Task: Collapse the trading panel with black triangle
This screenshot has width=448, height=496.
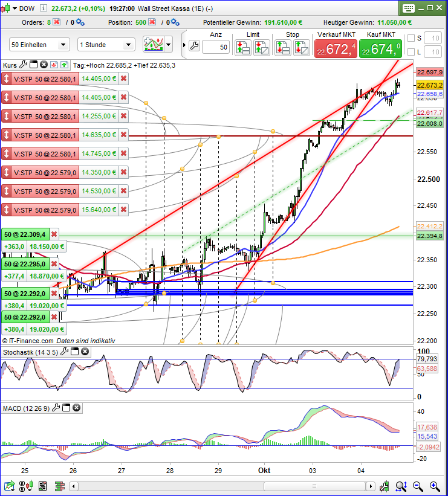Action: click(184, 45)
